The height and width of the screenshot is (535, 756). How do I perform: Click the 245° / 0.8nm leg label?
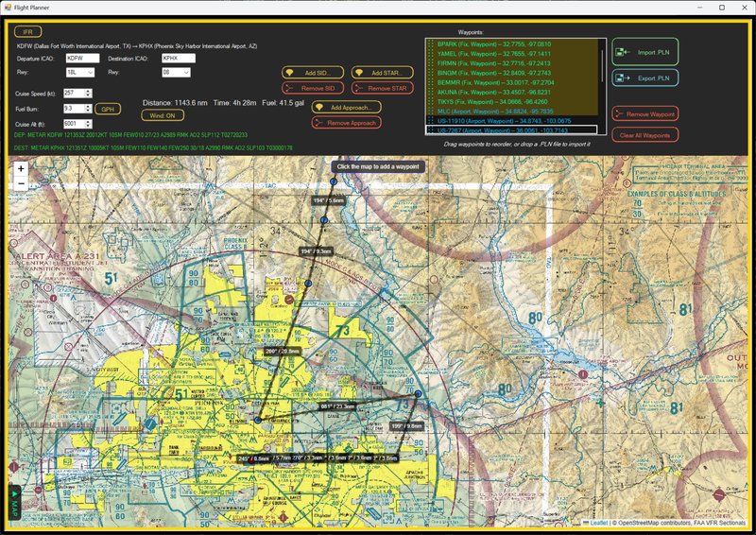pyautogui.click(x=253, y=458)
